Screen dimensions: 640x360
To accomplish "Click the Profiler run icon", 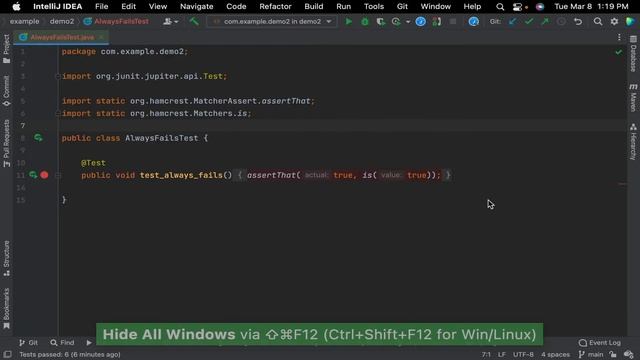I will point(396,21).
